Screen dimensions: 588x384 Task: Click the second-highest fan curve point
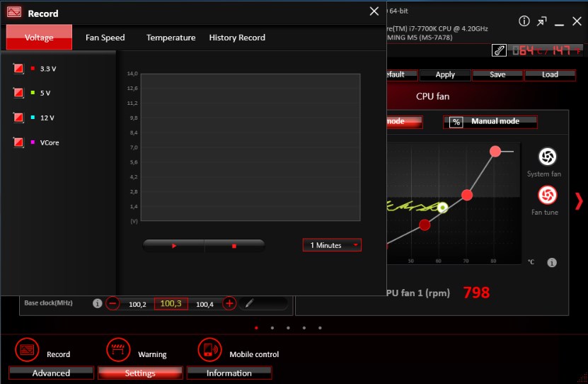pyautogui.click(x=467, y=195)
